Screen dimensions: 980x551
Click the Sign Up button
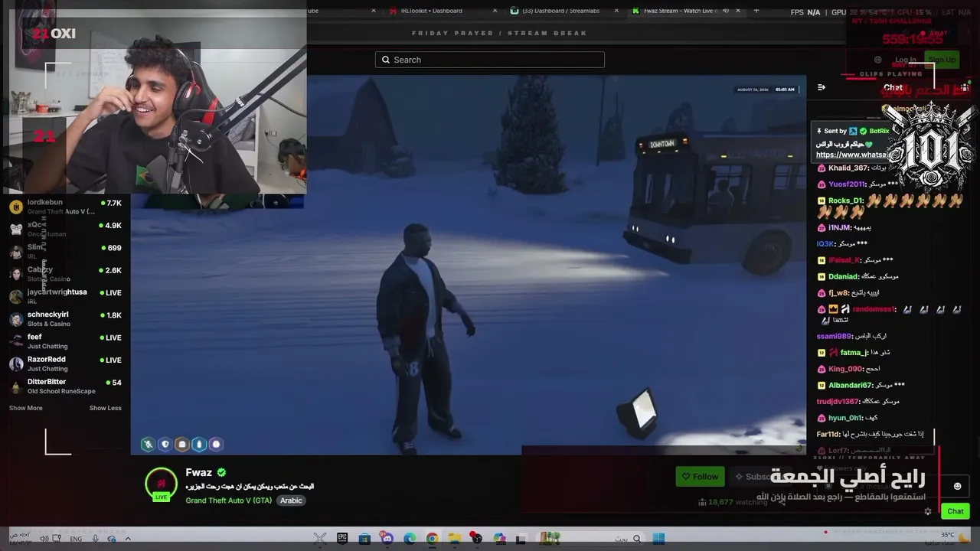click(942, 60)
